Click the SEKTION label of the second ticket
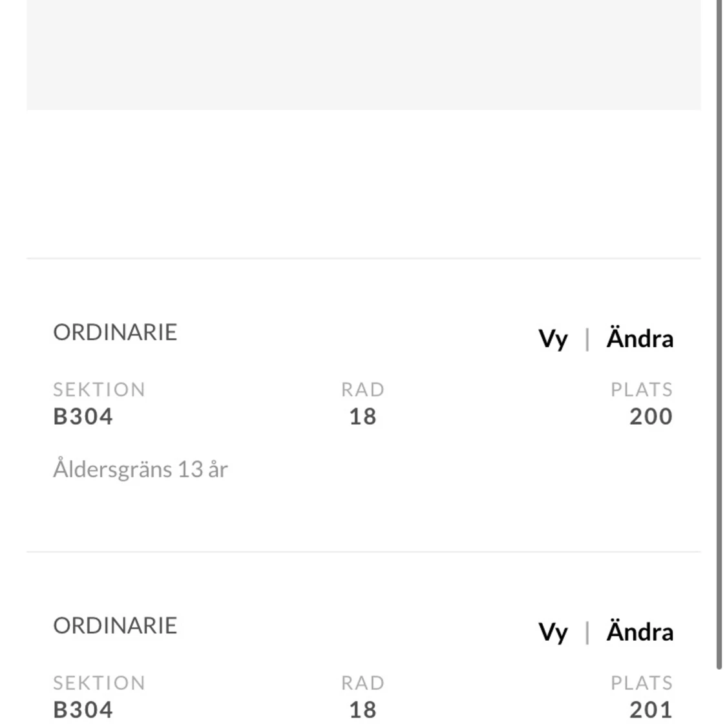This screenshot has height=728, width=727. click(x=100, y=683)
